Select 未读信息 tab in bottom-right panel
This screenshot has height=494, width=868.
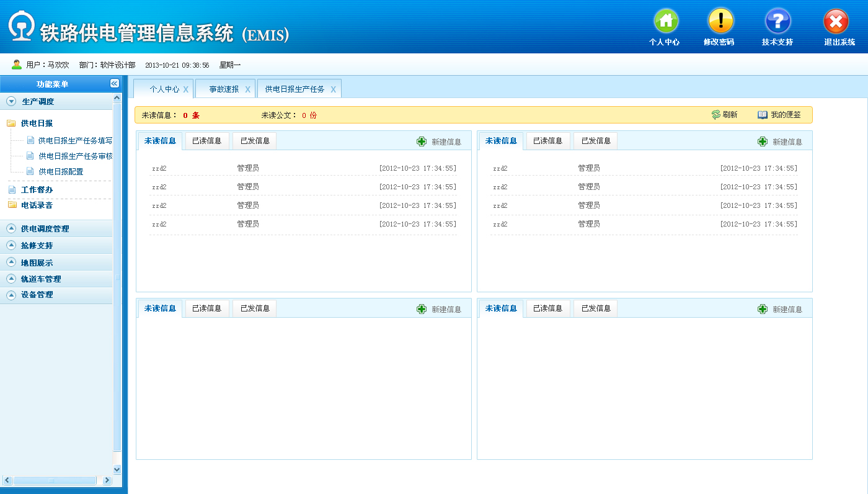[501, 308]
